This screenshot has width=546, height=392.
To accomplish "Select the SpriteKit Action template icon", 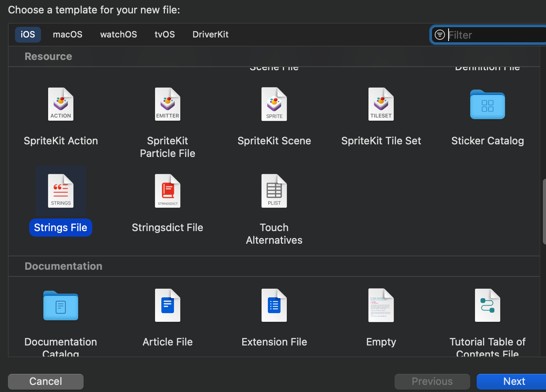I will pyautogui.click(x=61, y=104).
